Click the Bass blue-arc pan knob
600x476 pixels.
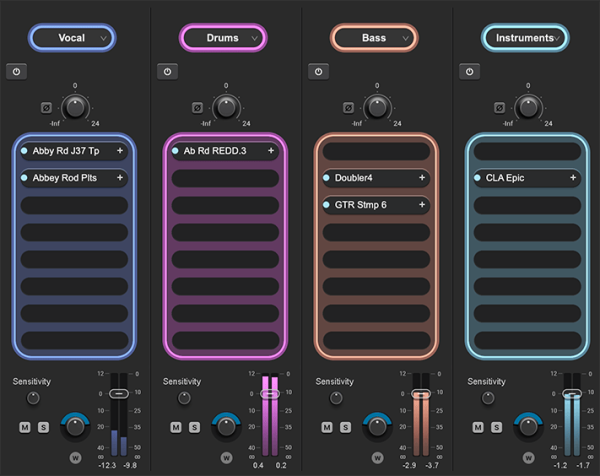377,427
